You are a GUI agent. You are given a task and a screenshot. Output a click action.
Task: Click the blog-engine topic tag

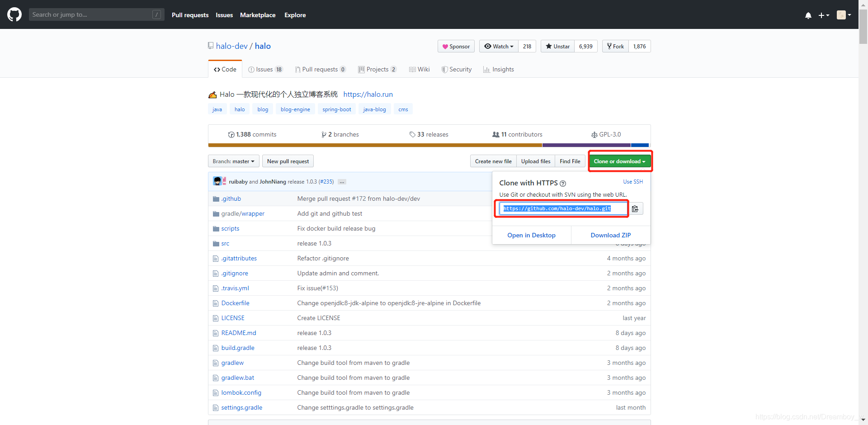(x=295, y=109)
